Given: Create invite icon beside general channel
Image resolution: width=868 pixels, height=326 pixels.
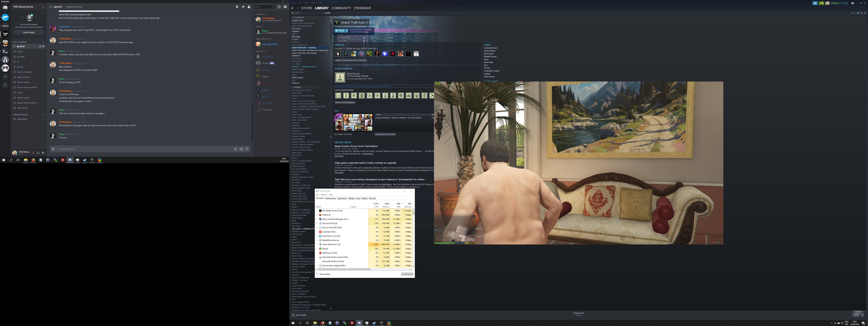Looking at the screenshot, I should (x=40, y=46).
